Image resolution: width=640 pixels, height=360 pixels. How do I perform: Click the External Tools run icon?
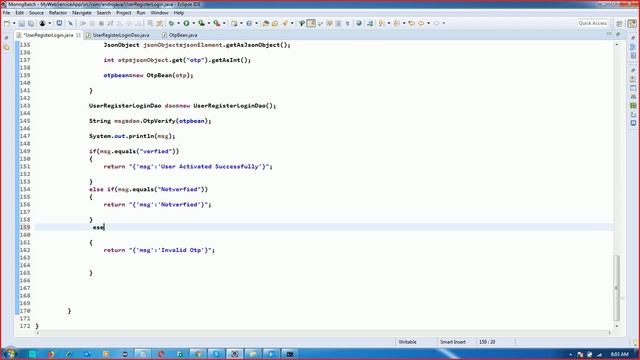pos(217,24)
